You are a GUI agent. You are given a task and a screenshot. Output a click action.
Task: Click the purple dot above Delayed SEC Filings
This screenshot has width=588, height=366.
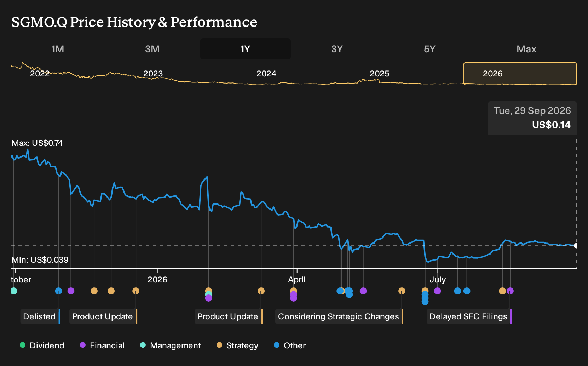pyautogui.click(x=510, y=291)
